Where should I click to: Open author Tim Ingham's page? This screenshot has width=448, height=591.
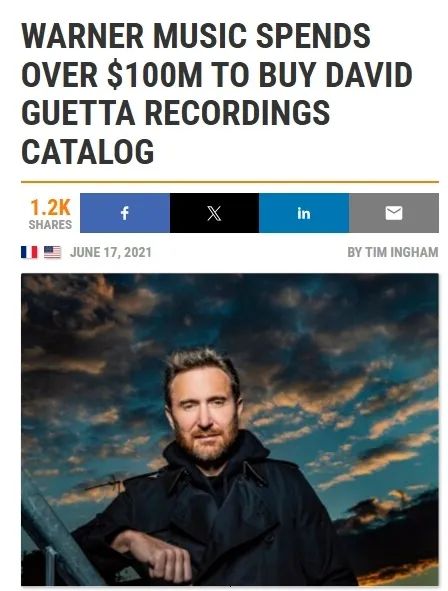[402, 252]
